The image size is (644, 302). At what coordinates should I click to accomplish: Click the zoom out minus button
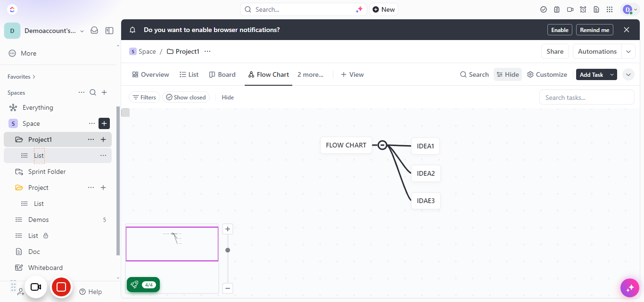(x=228, y=288)
